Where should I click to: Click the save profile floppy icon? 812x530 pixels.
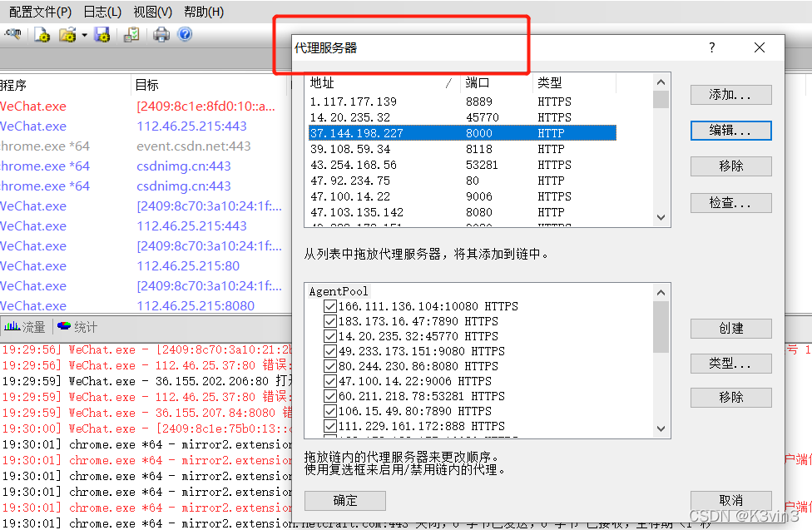102,35
